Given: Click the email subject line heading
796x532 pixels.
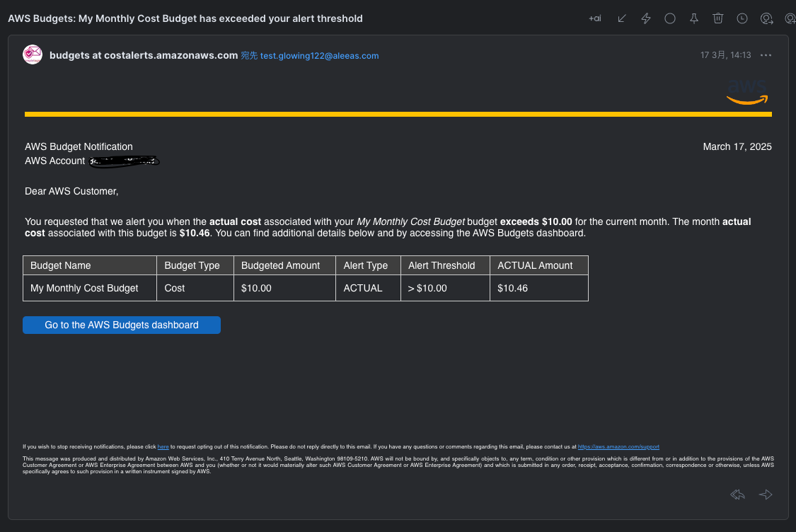Looking at the screenshot, I should (x=185, y=19).
